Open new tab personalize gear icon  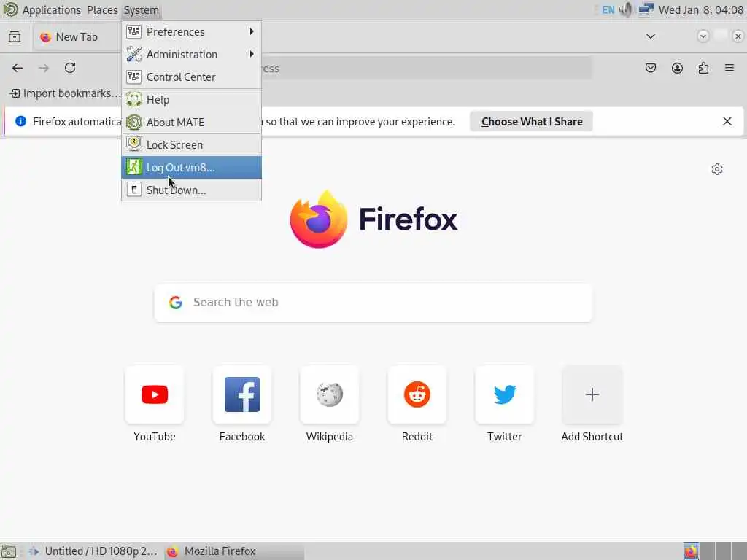(717, 169)
